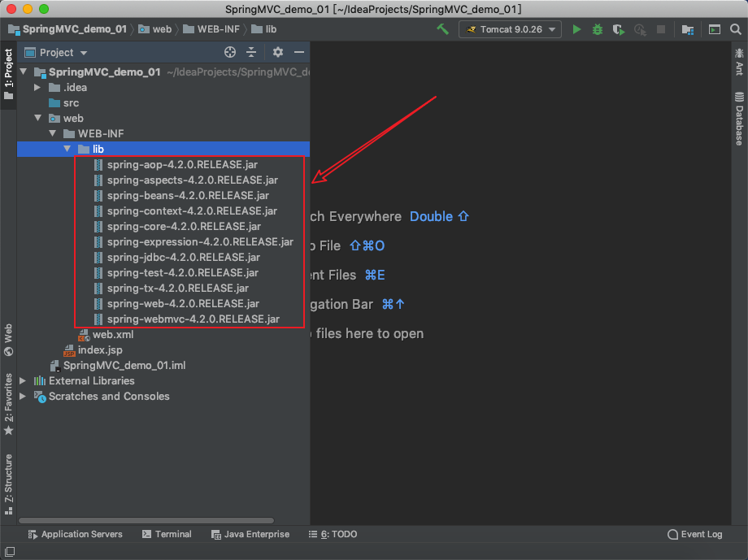Open the Z: Structure side tab
This screenshot has width=748, height=560.
pos(8,484)
